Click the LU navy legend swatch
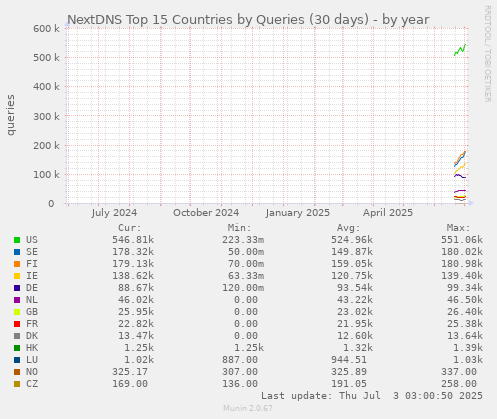Screen dimensions: 497x419 (17, 360)
